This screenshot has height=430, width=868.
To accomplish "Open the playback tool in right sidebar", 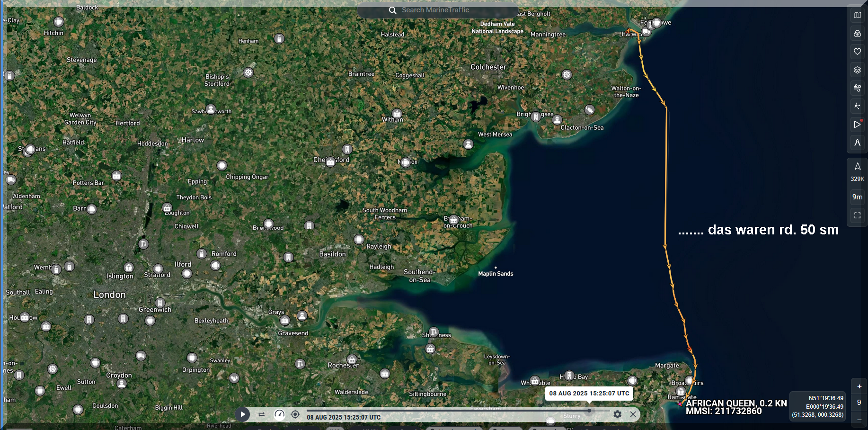I will [x=857, y=125].
